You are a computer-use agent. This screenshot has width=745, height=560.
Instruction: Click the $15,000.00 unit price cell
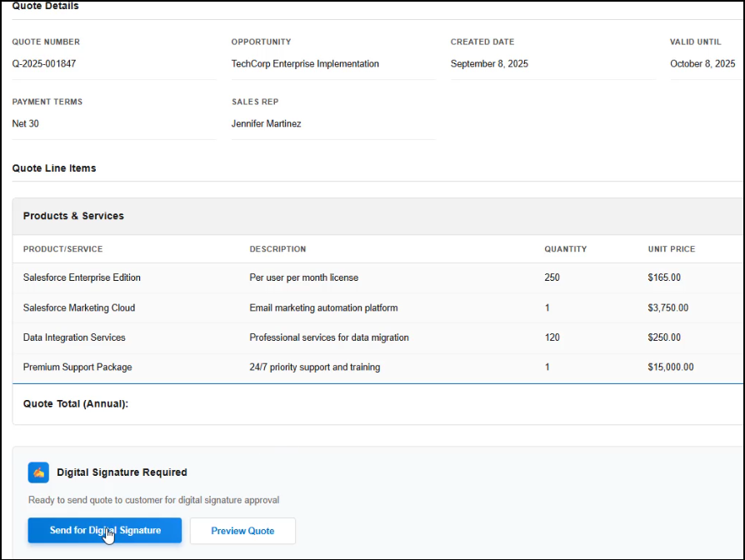tap(670, 367)
